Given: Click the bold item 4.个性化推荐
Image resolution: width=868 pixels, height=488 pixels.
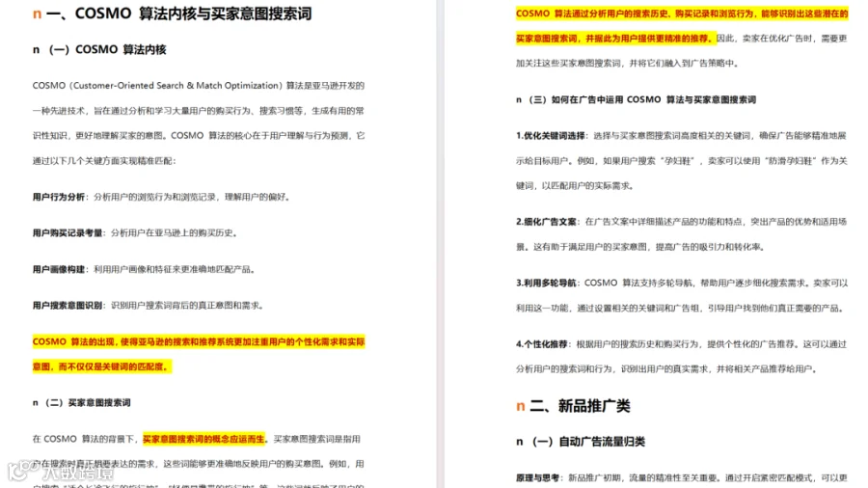Looking at the screenshot, I should click(x=541, y=344).
